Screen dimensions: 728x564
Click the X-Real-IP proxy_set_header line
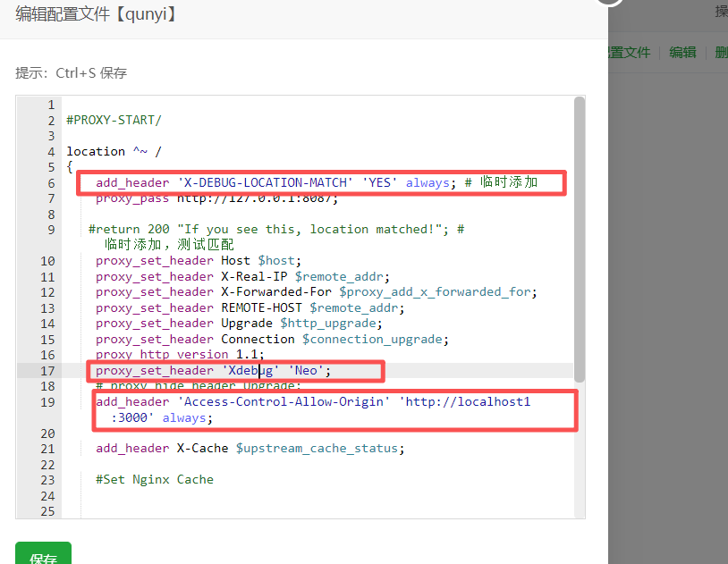(242, 277)
